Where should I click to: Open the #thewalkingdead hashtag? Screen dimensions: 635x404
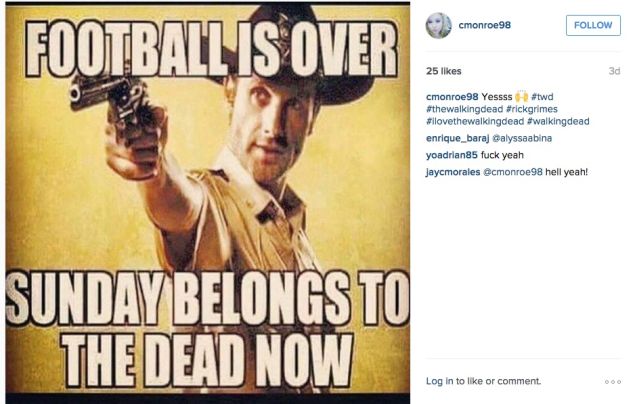coord(464,109)
